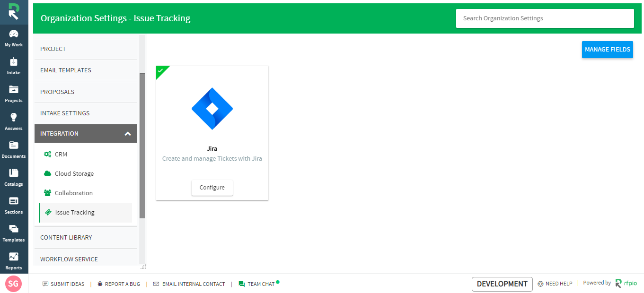Click the "Organization Settings - Issue Tracking" heading

pos(115,18)
